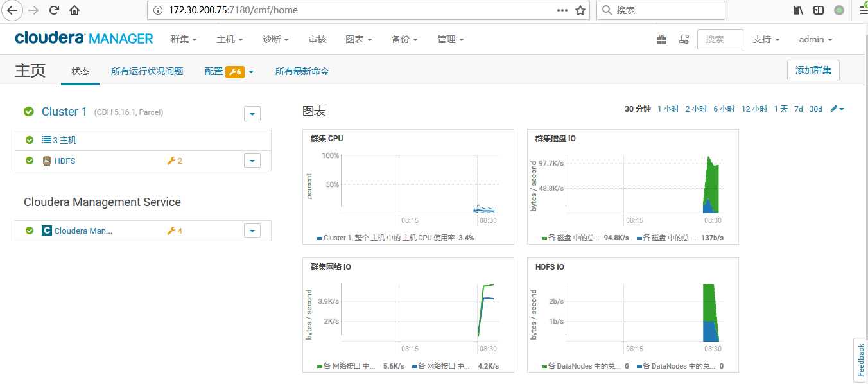
Task: Click the hosts green health checkmark
Action: click(30, 140)
